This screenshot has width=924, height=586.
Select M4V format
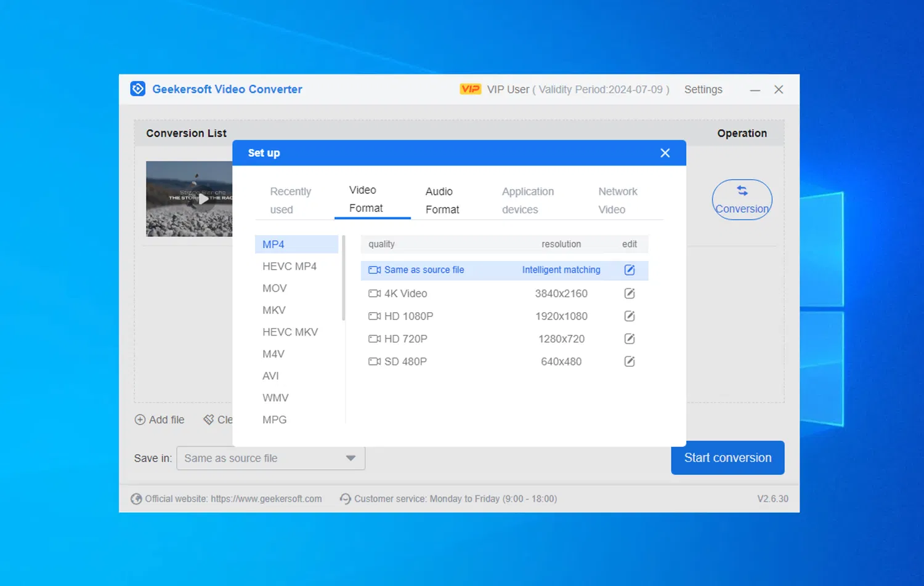tap(274, 354)
